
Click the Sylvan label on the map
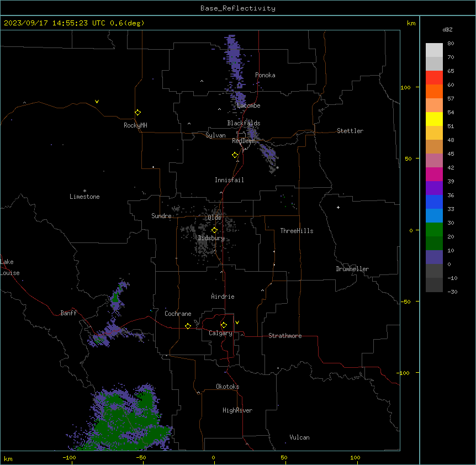[215, 135]
